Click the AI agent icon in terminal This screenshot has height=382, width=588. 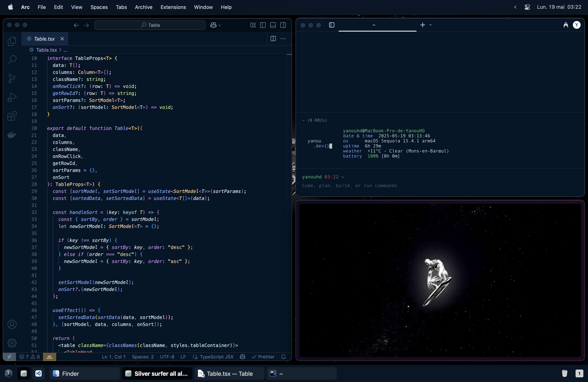565,25
